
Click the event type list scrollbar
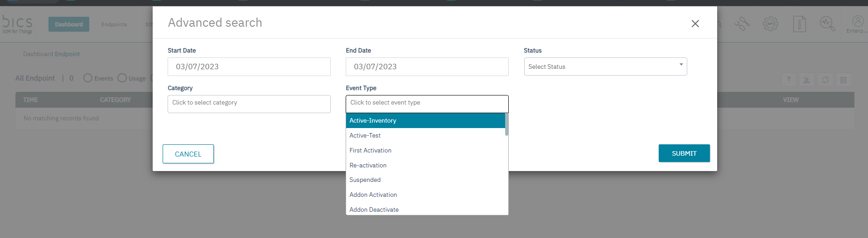(x=506, y=125)
